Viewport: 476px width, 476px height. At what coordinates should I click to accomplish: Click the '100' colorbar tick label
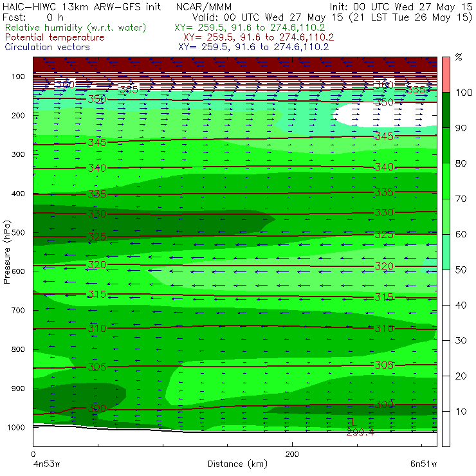(464, 93)
